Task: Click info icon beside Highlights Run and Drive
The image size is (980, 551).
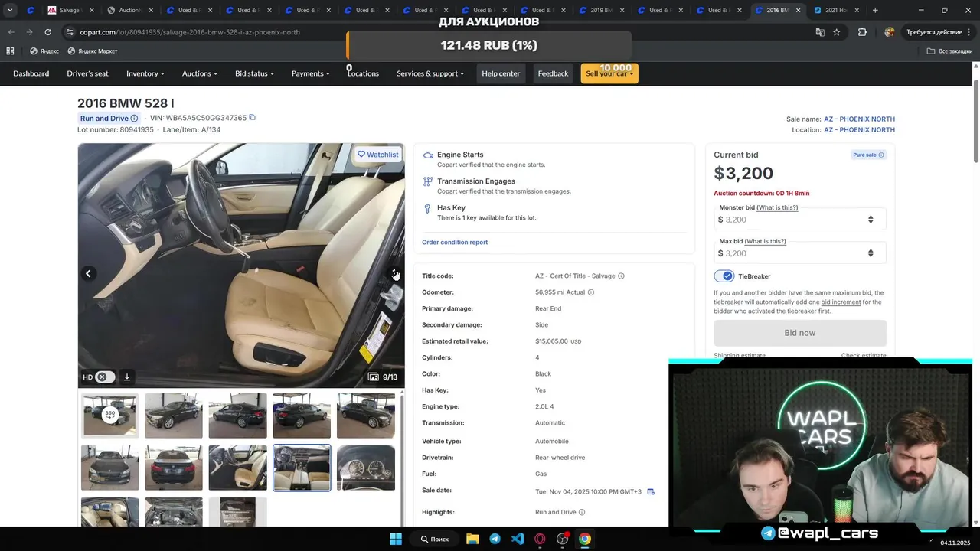Action: 582,513
